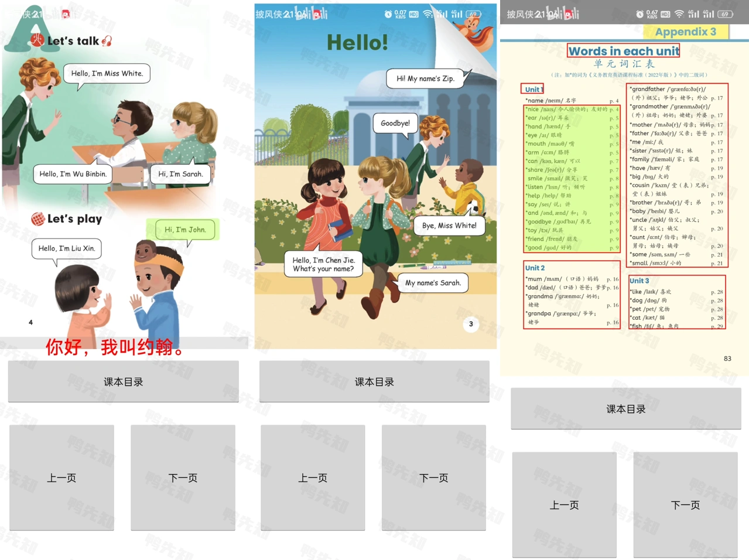Select the "Unit 2" heading
This screenshot has width=749, height=560.
(x=535, y=268)
